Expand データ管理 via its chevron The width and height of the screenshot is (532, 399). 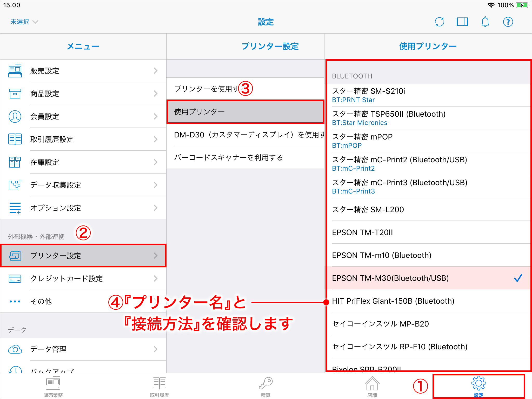click(156, 349)
